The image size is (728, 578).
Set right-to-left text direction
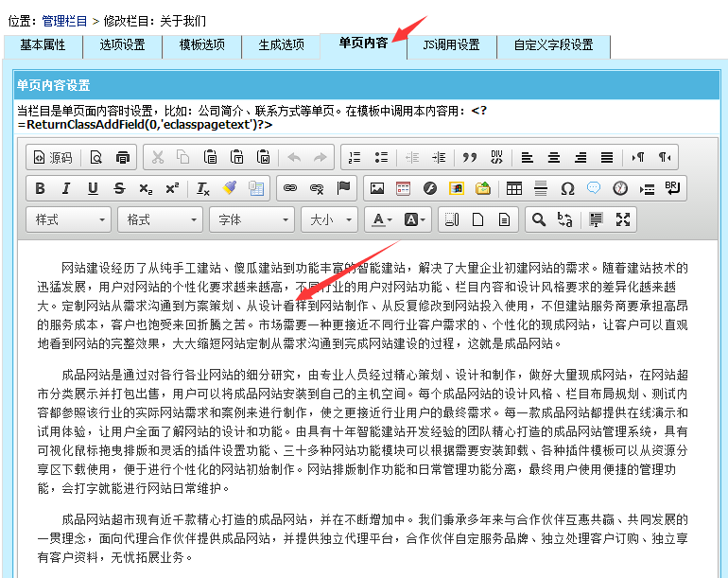click(665, 158)
